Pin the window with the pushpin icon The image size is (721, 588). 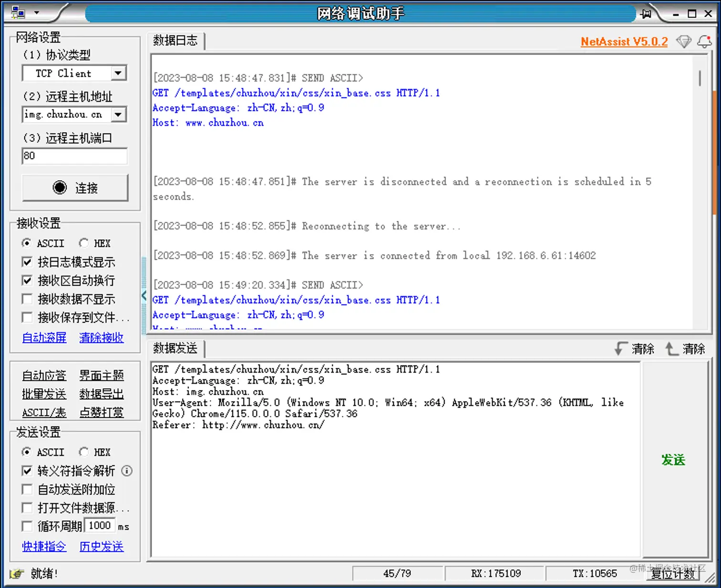[x=646, y=14]
